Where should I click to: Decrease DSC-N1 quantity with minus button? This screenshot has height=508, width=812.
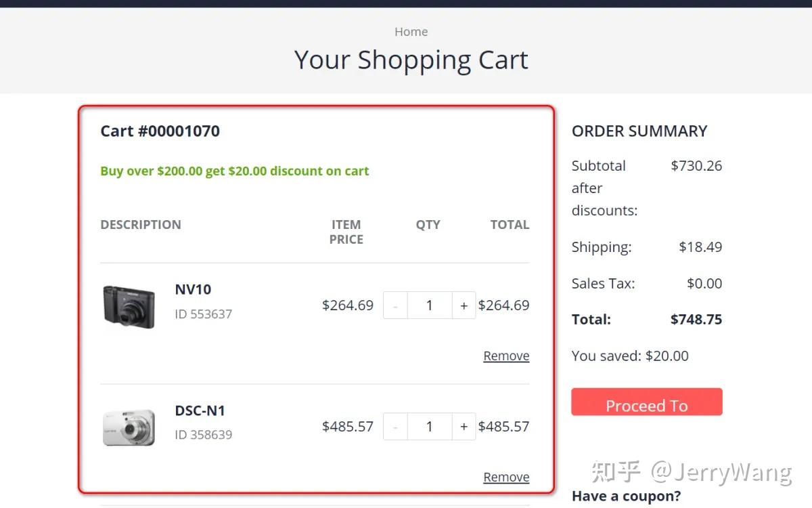click(x=395, y=426)
